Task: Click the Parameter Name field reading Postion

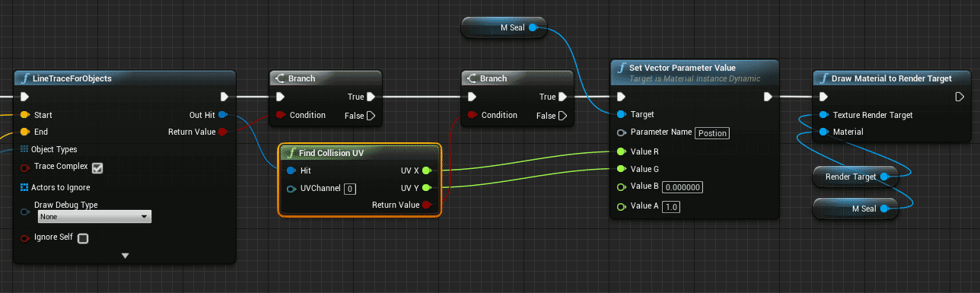Action: (x=712, y=132)
